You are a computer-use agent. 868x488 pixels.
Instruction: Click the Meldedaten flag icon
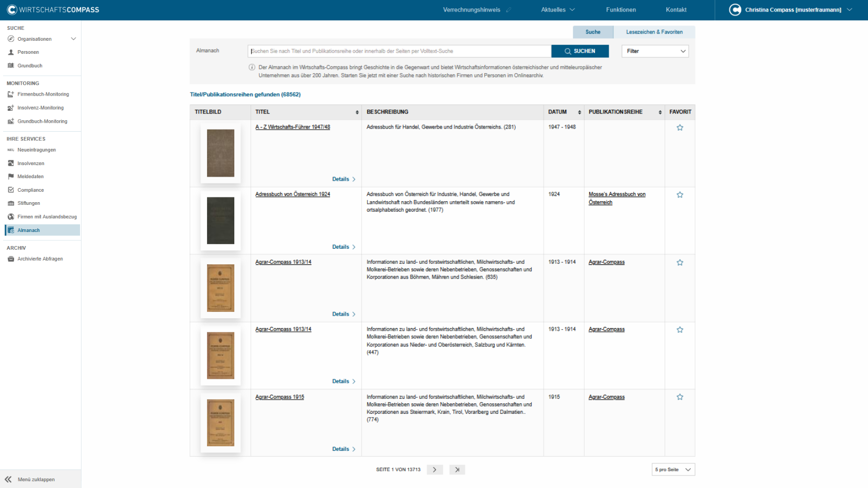[x=11, y=177]
